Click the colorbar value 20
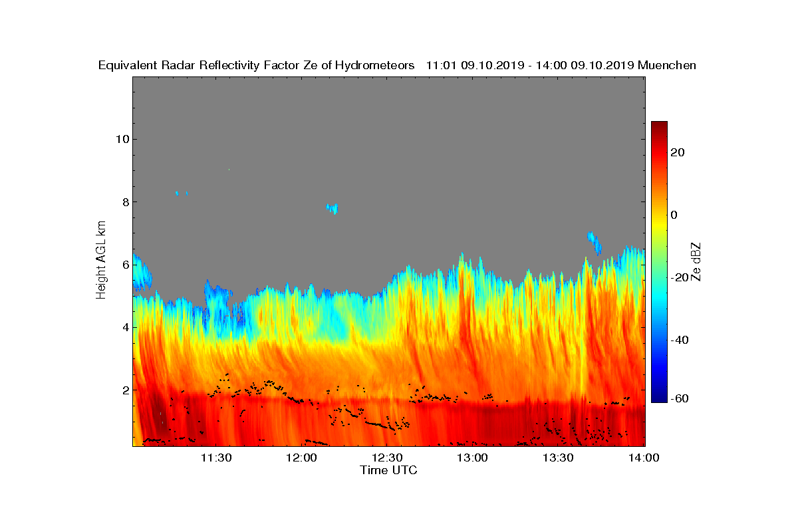 (678, 152)
